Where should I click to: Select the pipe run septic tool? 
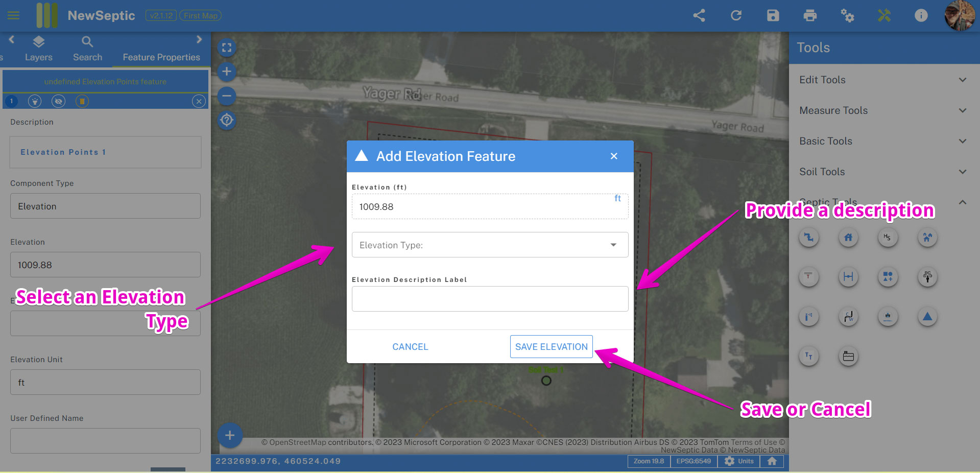809,237
